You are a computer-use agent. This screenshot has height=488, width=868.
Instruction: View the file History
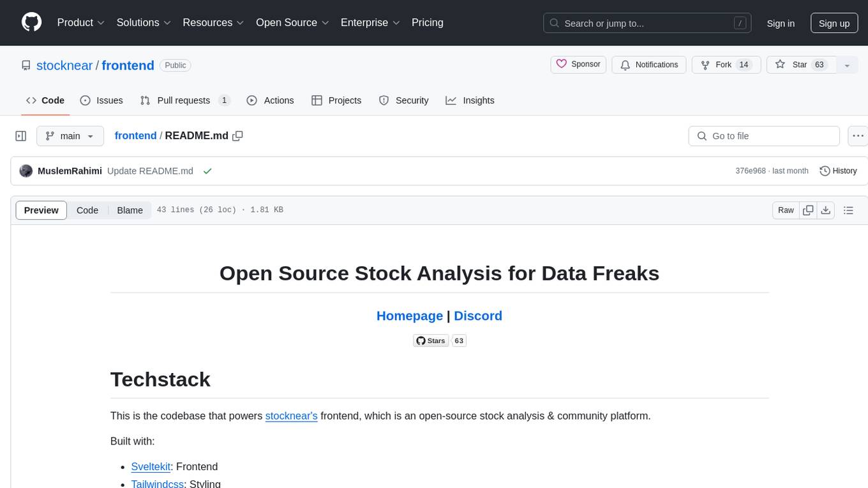point(838,171)
